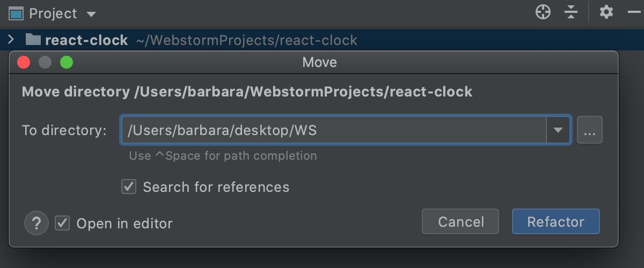
Task: Browse for a directory with the ellipsis button
Action: point(590,130)
